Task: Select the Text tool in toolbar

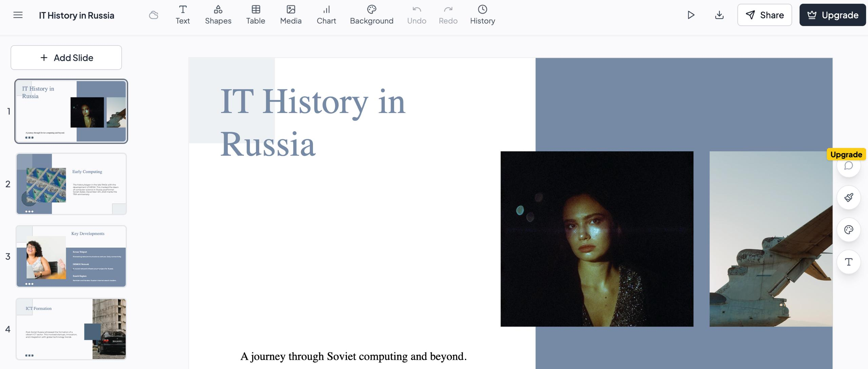Action: 182,15
